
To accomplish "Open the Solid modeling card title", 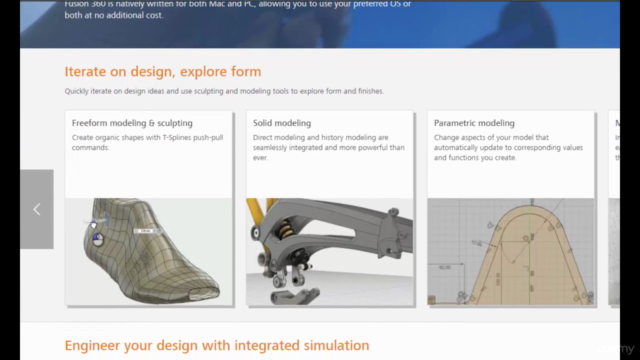I will point(282,123).
